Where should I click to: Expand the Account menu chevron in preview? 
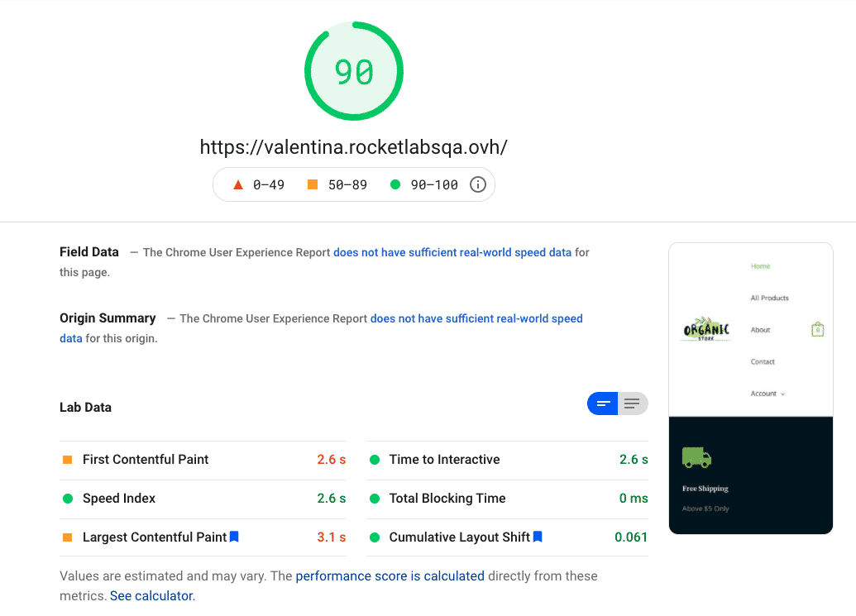782,394
